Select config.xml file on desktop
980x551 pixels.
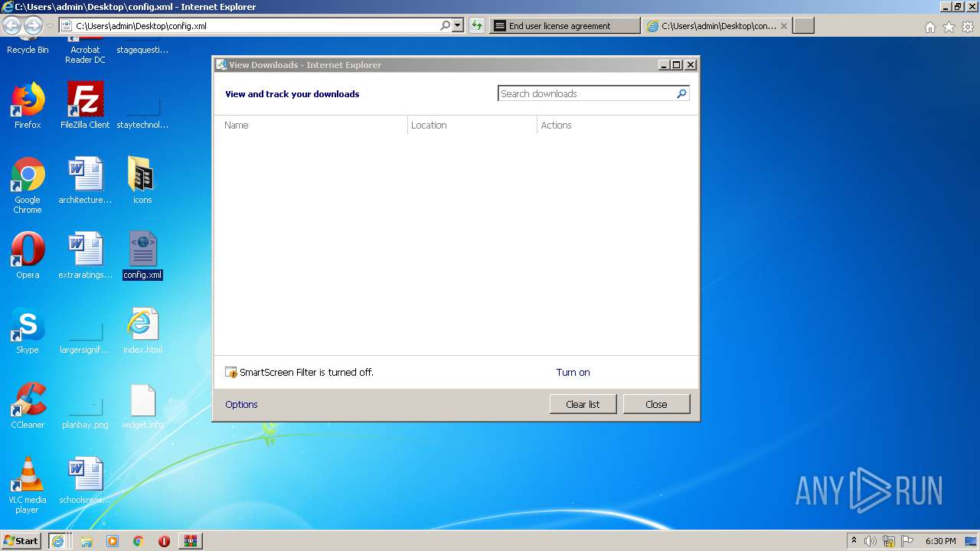click(x=142, y=256)
